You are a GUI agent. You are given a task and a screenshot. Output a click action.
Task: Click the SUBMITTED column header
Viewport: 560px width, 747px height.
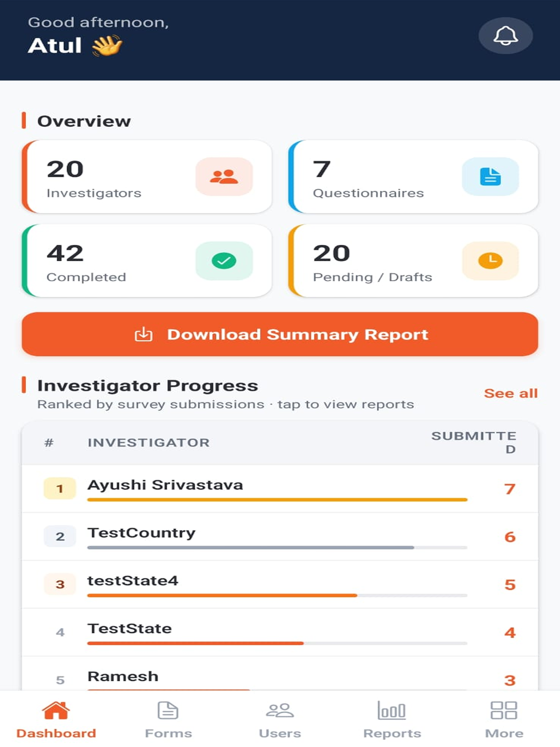click(474, 443)
